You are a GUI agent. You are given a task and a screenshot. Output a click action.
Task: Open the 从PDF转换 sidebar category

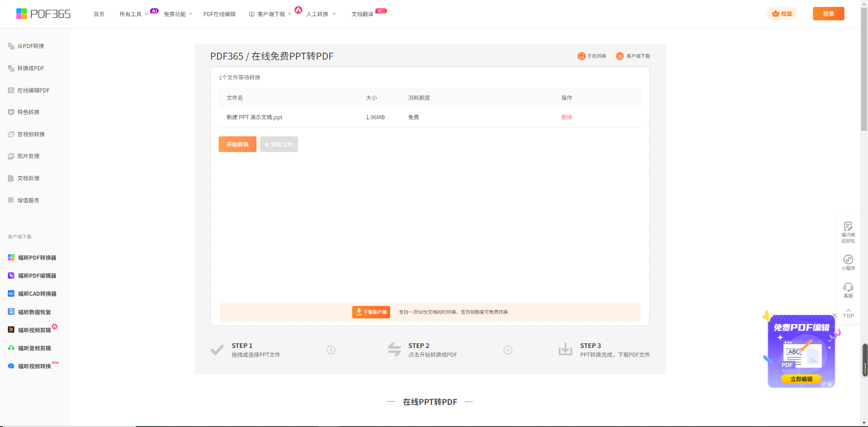point(31,46)
